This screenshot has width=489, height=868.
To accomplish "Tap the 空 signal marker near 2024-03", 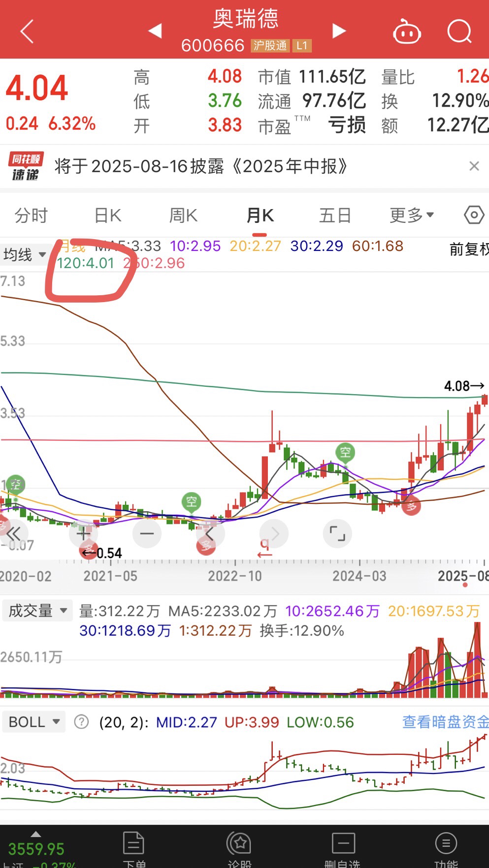I will pos(346,452).
